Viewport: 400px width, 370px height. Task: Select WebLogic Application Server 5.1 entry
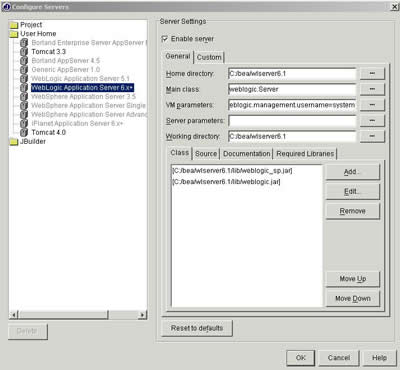(x=80, y=79)
